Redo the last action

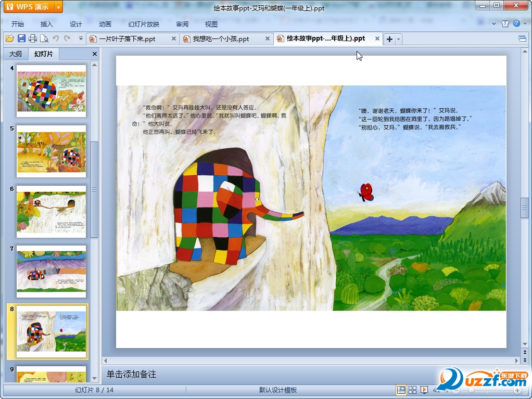point(67,38)
